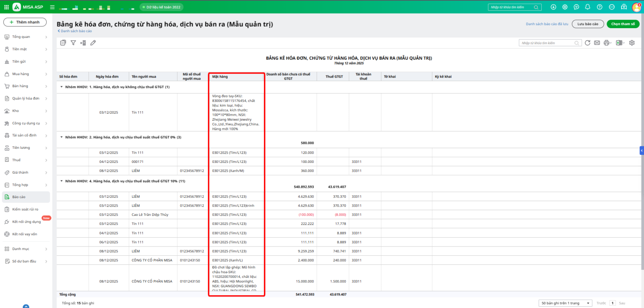644x308 pixels.
Task: Send report via the envelope email icon
Action: click(597, 43)
